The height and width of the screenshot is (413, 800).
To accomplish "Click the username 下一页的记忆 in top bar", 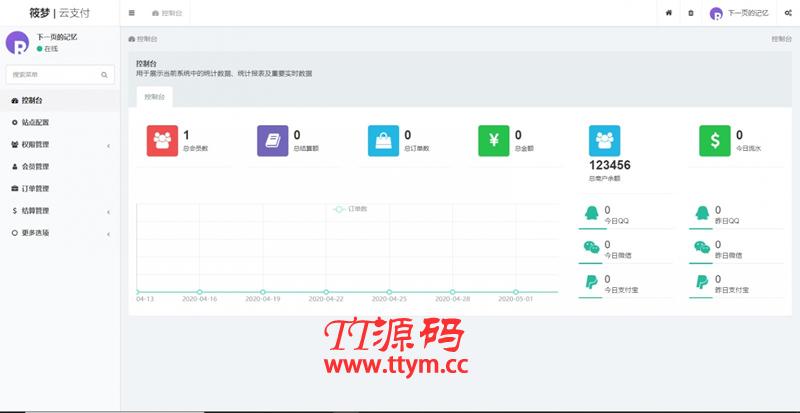I will click(x=747, y=14).
